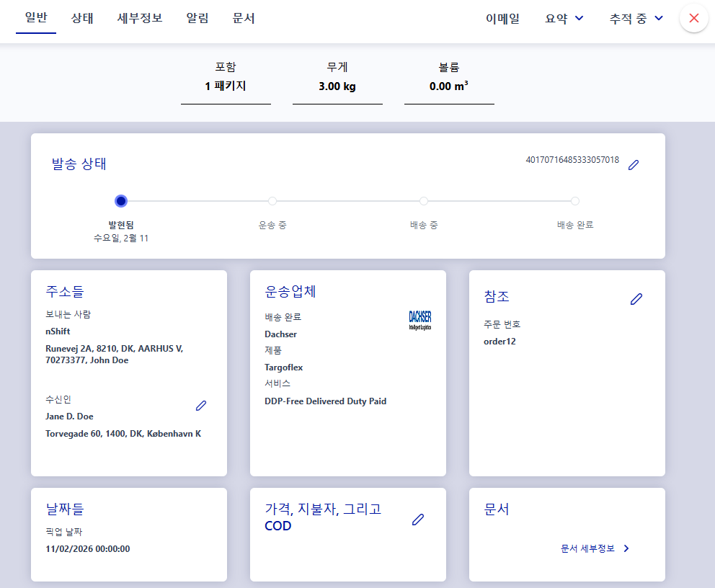Edit the 참조 reference card

[636, 299]
